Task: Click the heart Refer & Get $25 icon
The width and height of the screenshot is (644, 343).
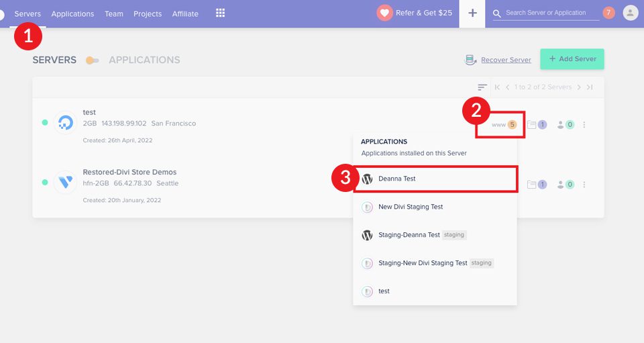Action: click(x=384, y=13)
